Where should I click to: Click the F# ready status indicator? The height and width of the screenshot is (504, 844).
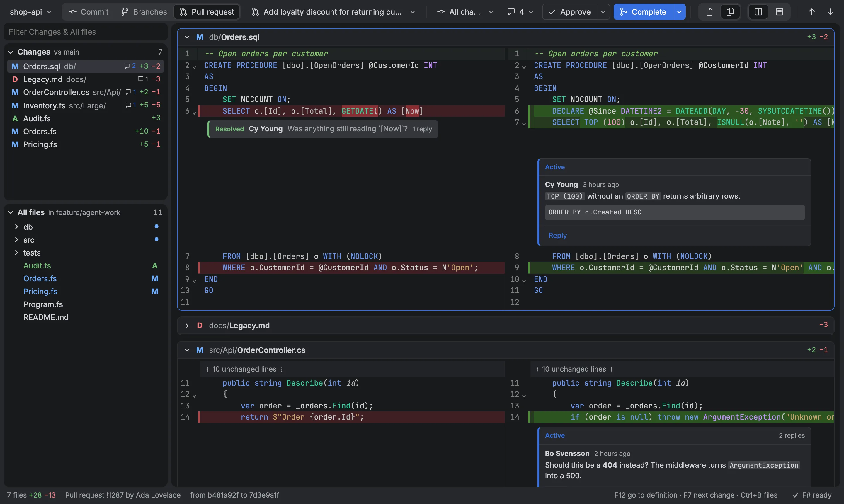[812, 495]
